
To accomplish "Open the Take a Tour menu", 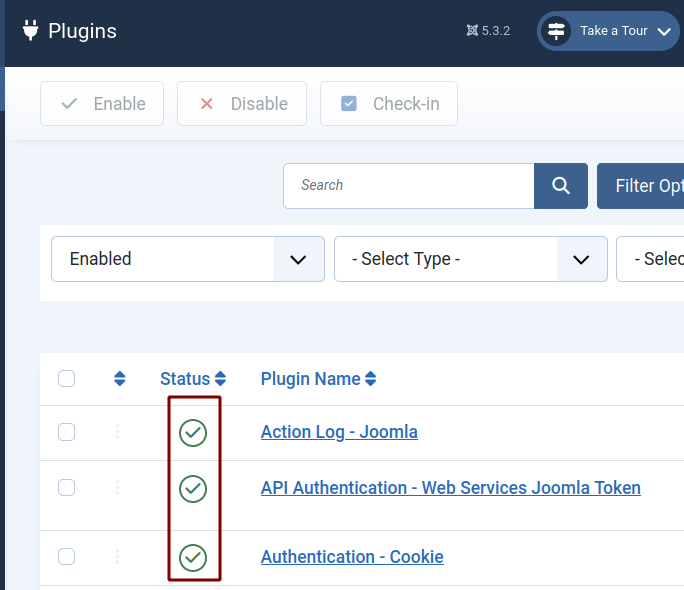I will (608, 31).
